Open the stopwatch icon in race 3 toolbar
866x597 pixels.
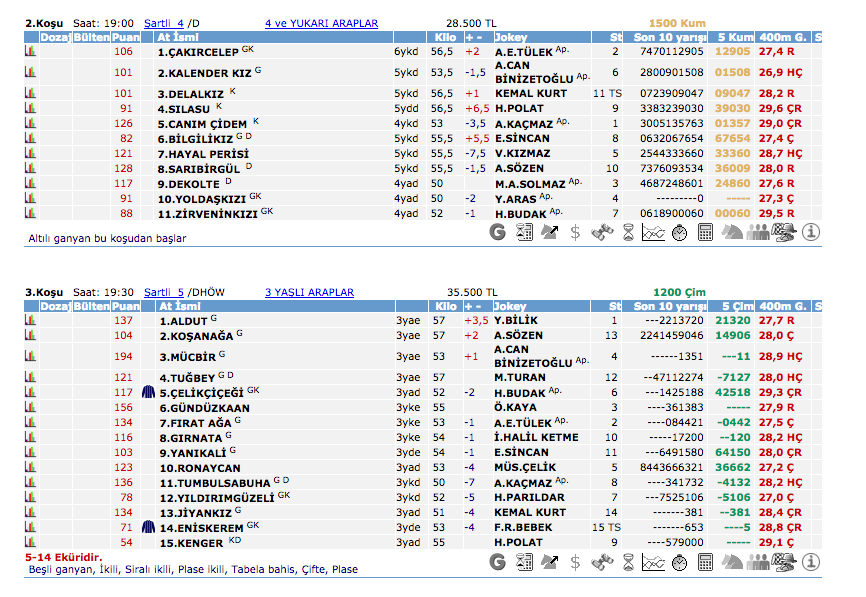(680, 563)
